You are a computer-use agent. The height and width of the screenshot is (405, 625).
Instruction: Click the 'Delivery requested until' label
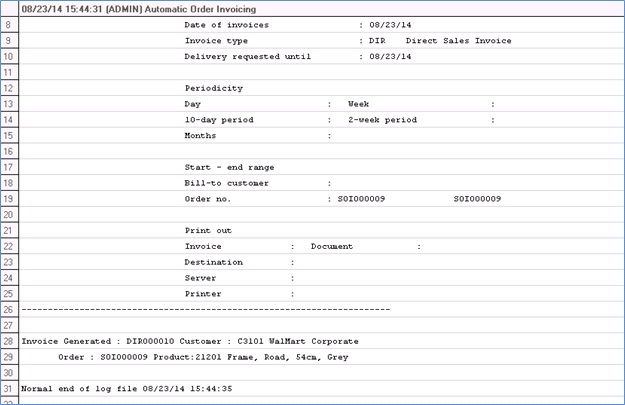click(248, 57)
